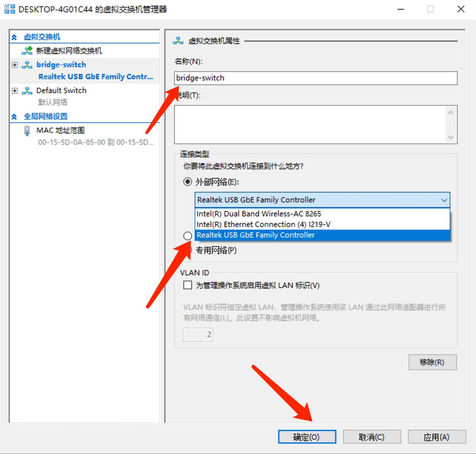
Task: Select the 专用网络(P) option
Action: pyautogui.click(x=216, y=250)
